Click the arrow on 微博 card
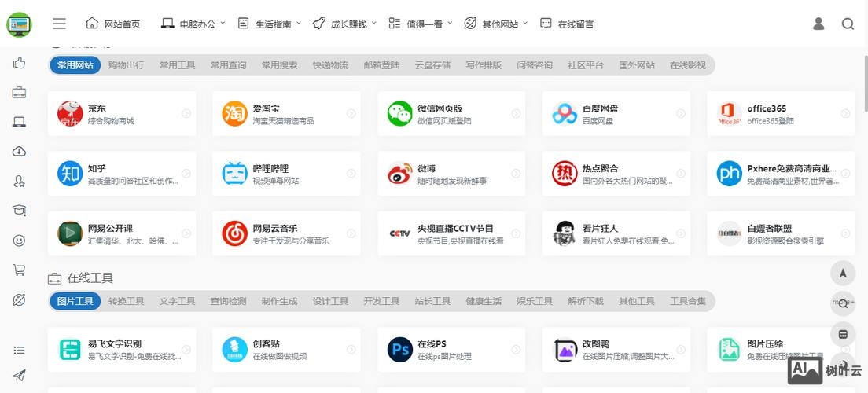Viewport: 868px width, 393px height. point(516,173)
